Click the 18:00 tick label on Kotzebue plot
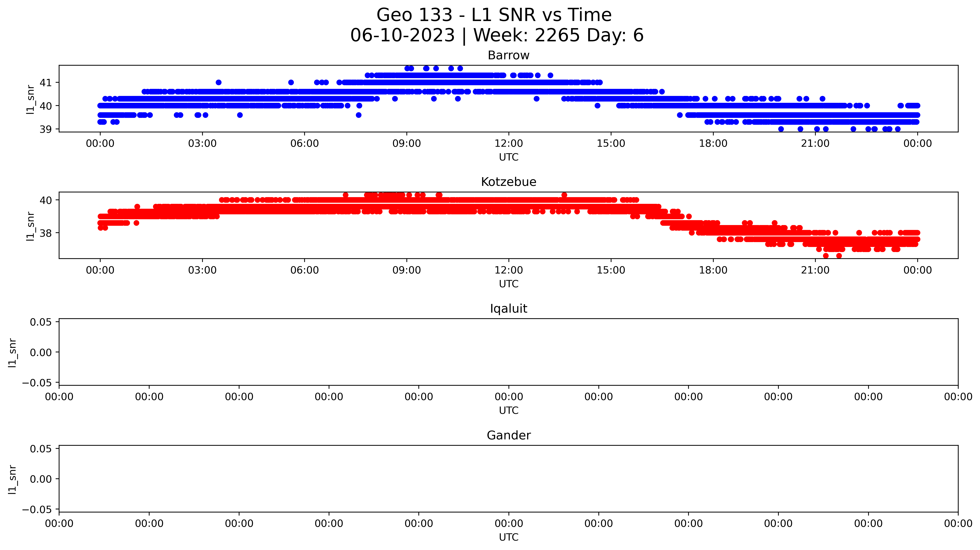The width and height of the screenshot is (980, 550). [x=713, y=270]
